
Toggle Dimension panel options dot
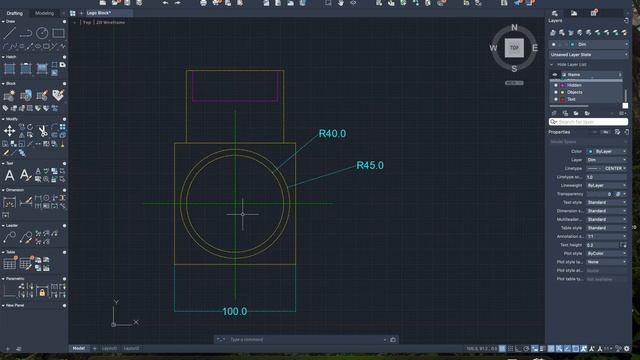(x=64, y=190)
